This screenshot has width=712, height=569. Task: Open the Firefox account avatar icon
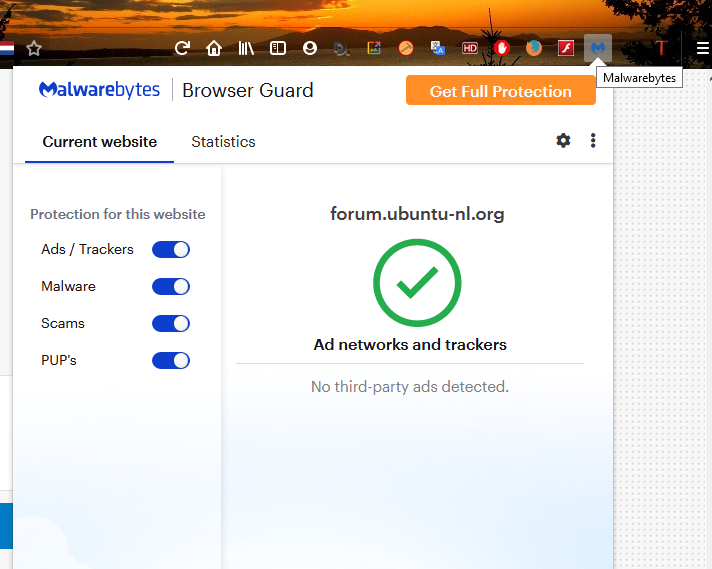click(310, 48)
